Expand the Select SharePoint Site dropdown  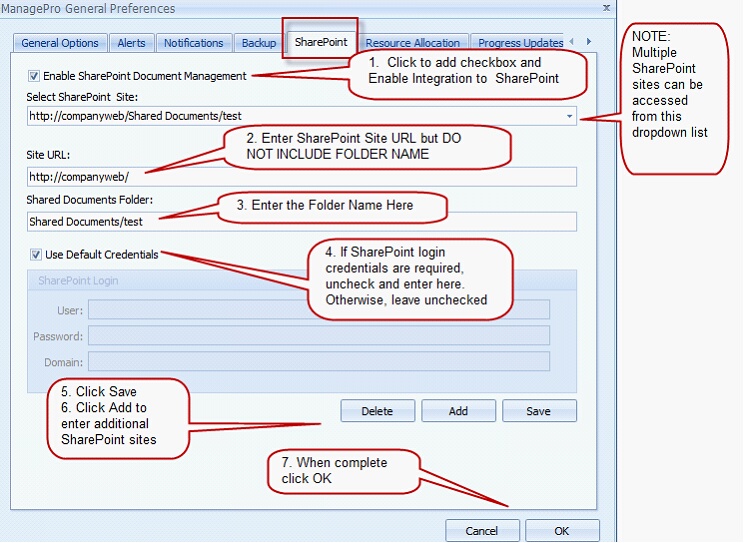pyautogui.click(x=569, y=116)
